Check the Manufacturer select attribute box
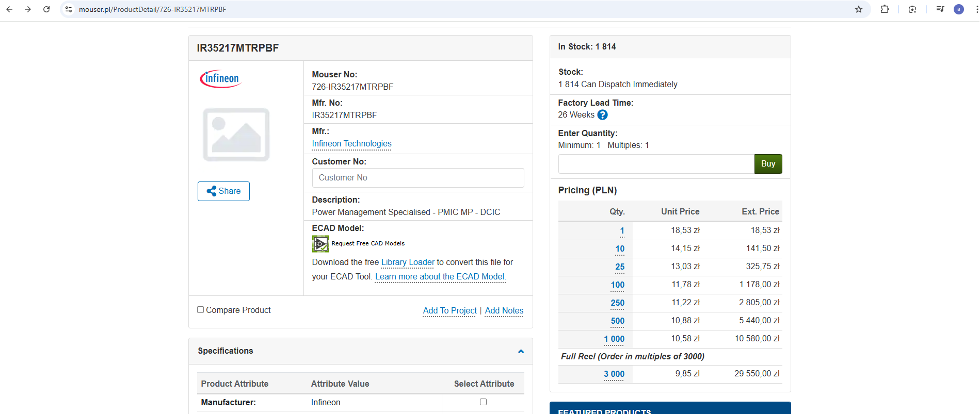Viewport: 980px width, 414px height. (x=483, y=402)
